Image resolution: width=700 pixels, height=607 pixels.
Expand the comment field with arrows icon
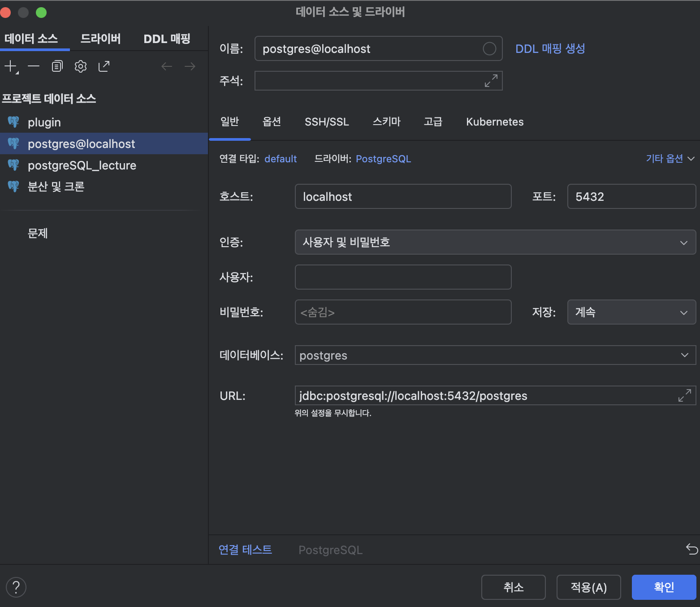(491, 81)
